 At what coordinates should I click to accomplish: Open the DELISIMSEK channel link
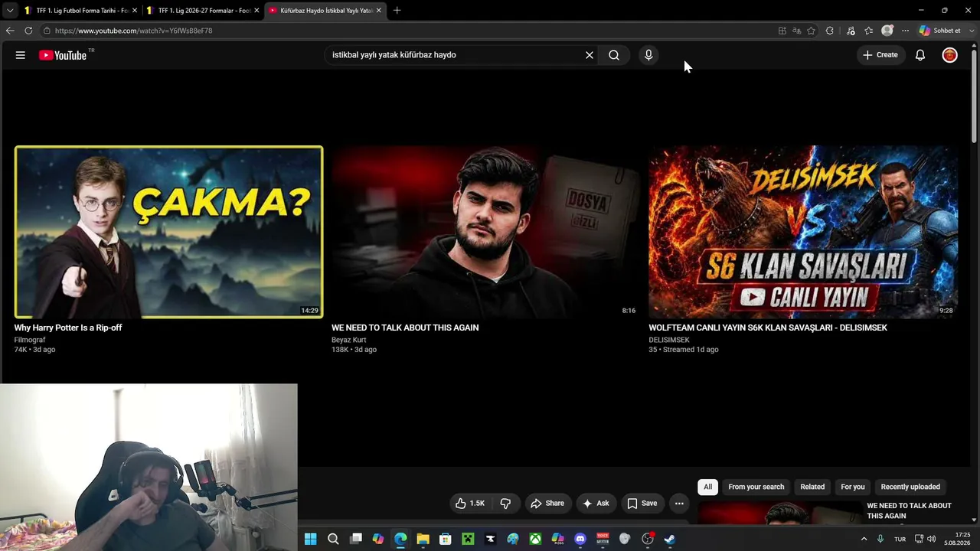[x=669, y=340]
